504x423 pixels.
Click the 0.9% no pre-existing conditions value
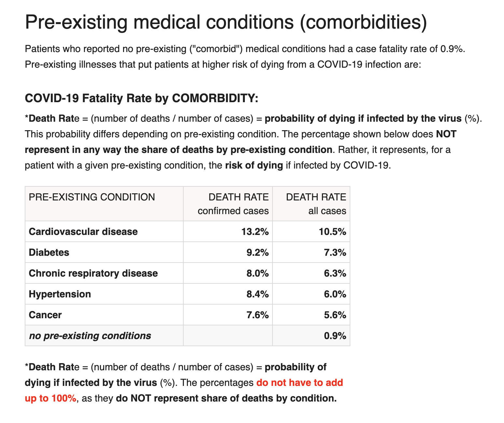coord(335,336)
